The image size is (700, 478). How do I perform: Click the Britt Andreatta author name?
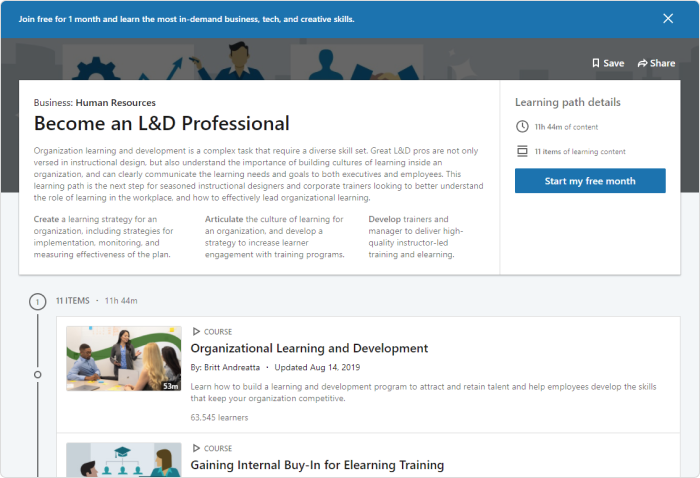point(232,367)
